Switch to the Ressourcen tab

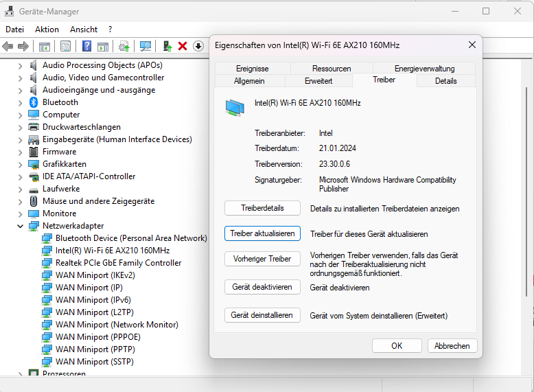332,69
